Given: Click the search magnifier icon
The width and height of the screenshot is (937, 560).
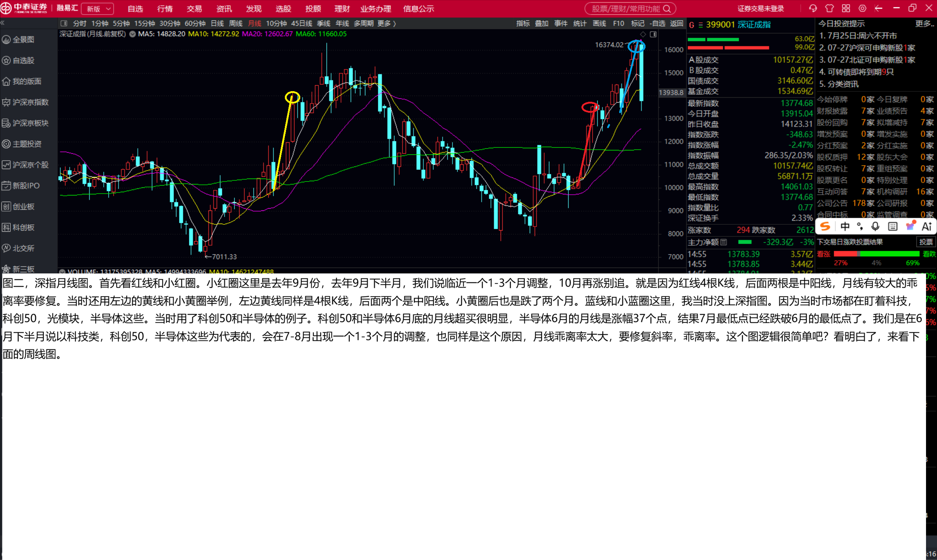Looking at the screenshot, I should coord(667,9).
